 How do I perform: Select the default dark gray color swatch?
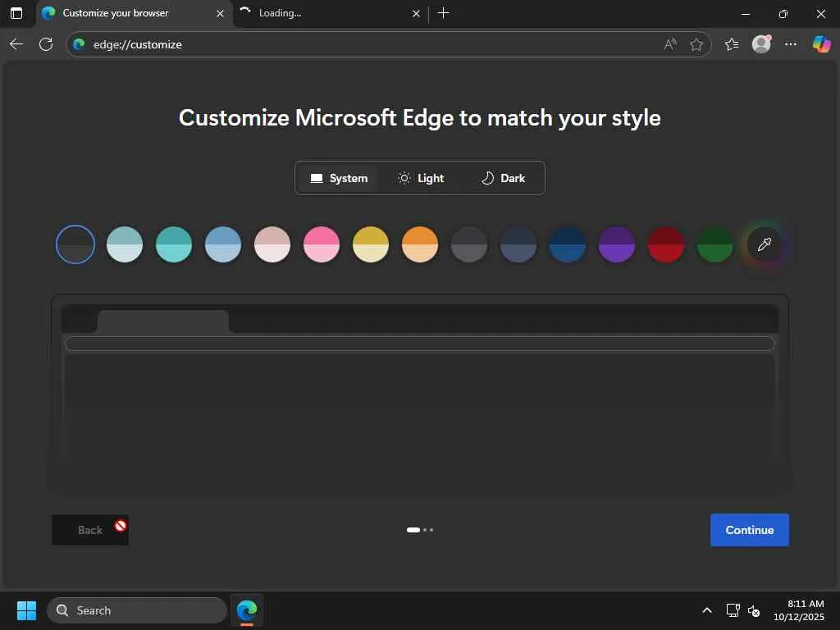point(75,244)
